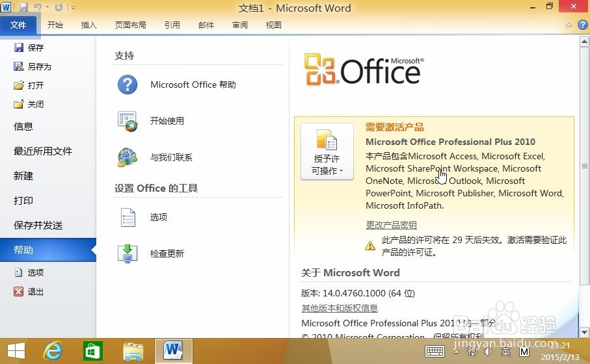Open Microsoft Office 帮助 help
This screenshot has height=364, width=590.
176,84
